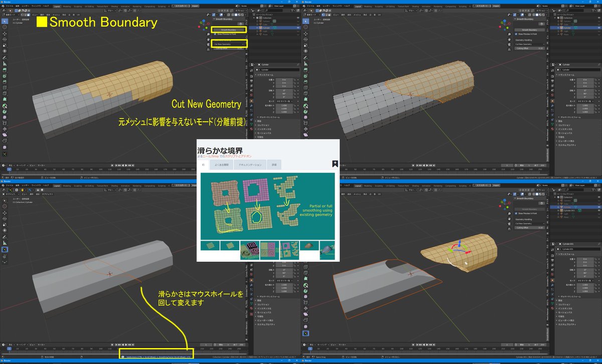Screen dimensions: 602x364
Task: Toggle Show Preview In Front in bottom-right window
Action: coord(516,214)
